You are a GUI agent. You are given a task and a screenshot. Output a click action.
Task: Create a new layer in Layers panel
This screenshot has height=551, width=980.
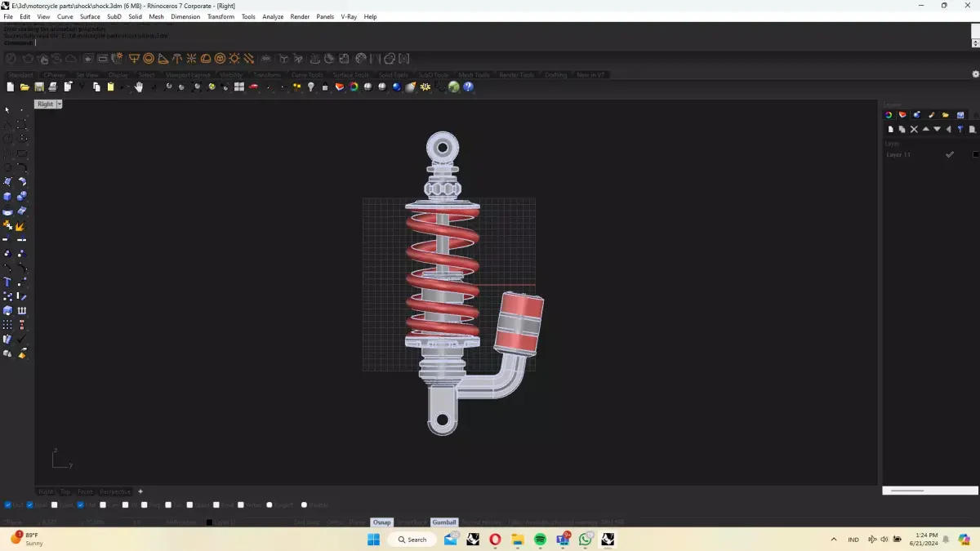[890, 129]
